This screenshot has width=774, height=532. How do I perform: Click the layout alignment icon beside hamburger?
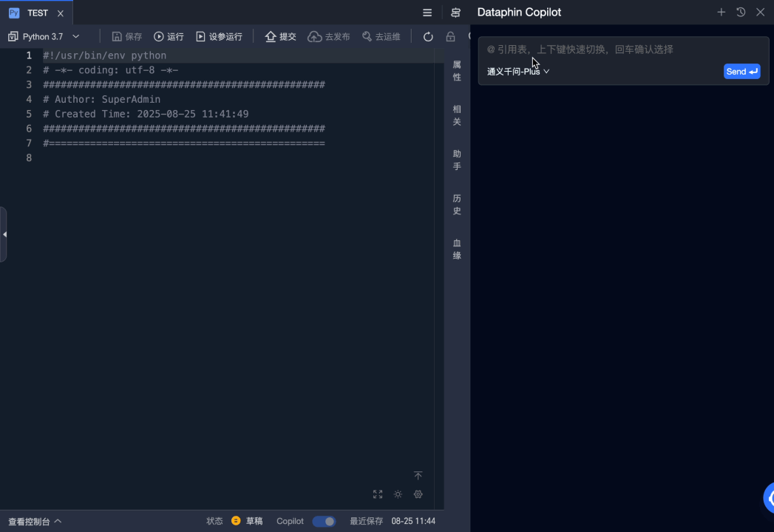point(455,13)
